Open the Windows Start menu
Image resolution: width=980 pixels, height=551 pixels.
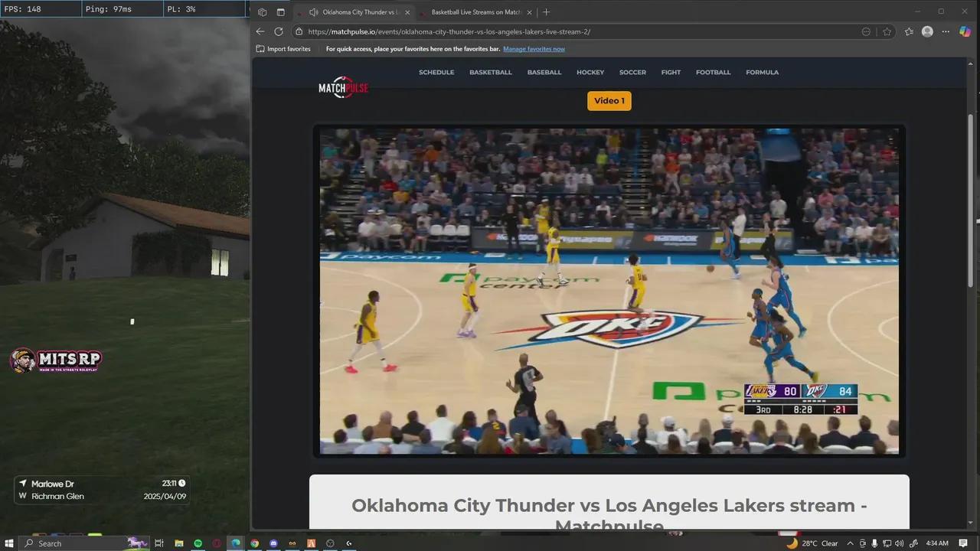[9, 543]
